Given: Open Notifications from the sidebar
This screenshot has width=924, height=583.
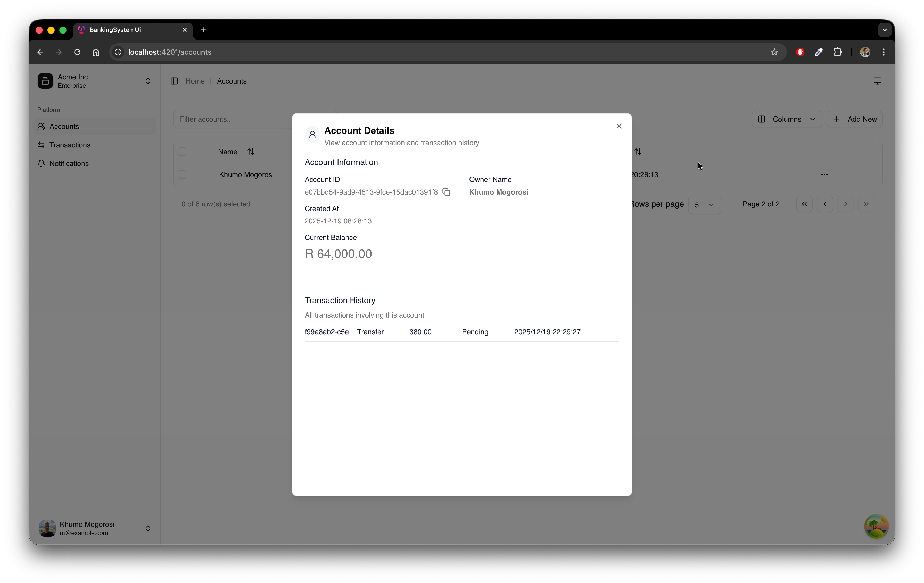Looking at the screenshot, I should pos(69,163).
